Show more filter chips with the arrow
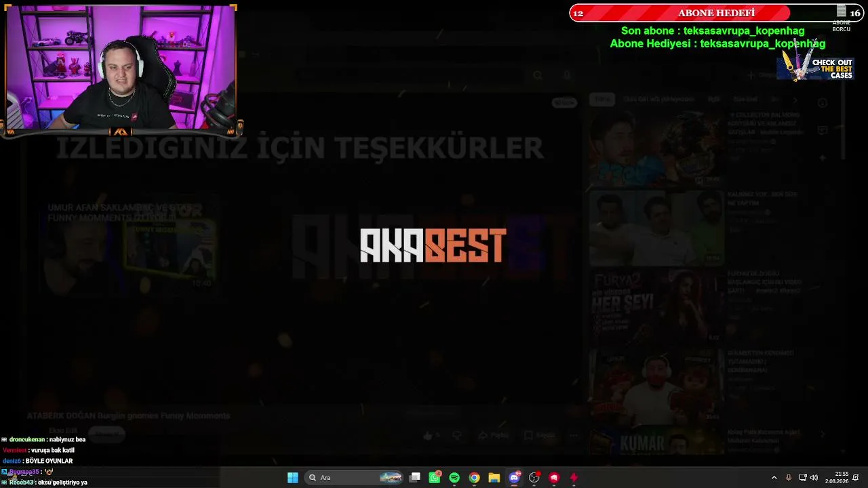 pyautogui.click(x=795, y=100)
